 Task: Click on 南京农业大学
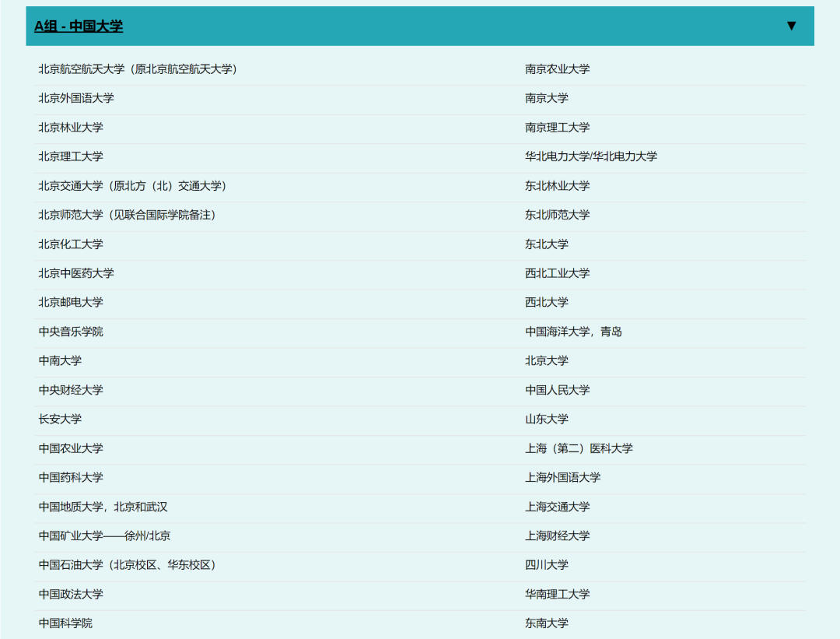tap(557, 69)
